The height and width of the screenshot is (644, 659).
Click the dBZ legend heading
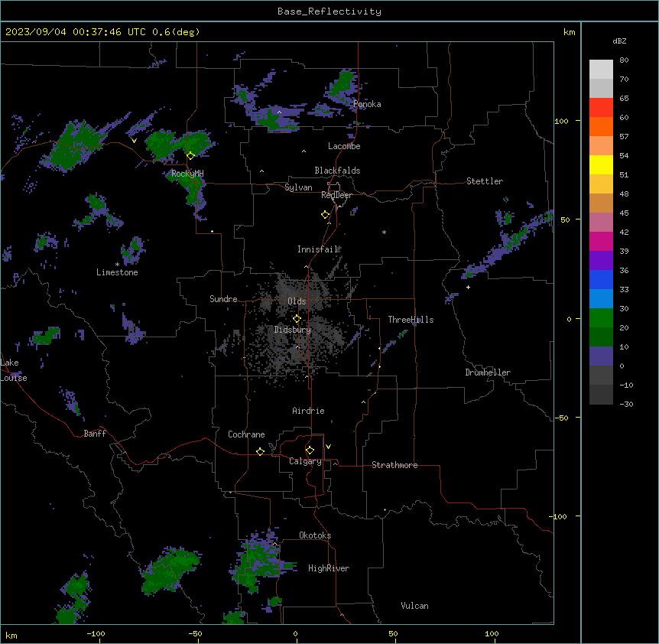(x=619, y=41)
